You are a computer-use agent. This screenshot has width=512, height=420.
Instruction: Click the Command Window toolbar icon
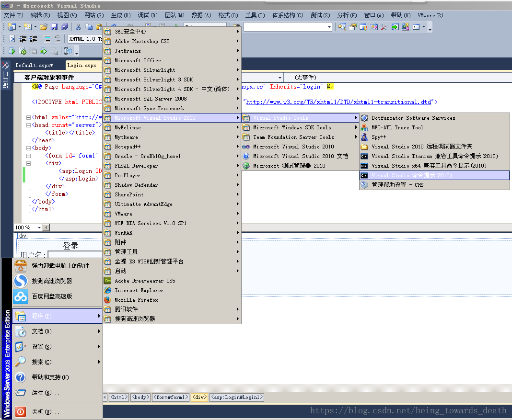click(x=416, y=27)
